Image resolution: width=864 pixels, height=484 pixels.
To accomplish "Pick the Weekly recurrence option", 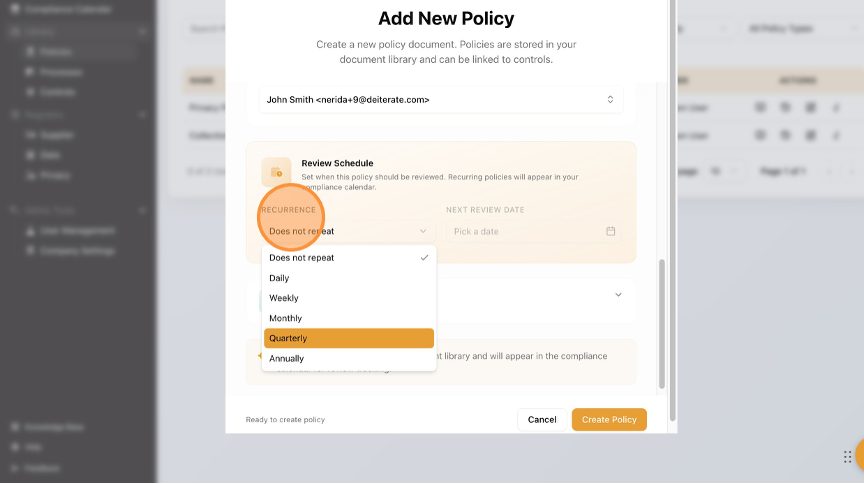I will tap(348, 298).
